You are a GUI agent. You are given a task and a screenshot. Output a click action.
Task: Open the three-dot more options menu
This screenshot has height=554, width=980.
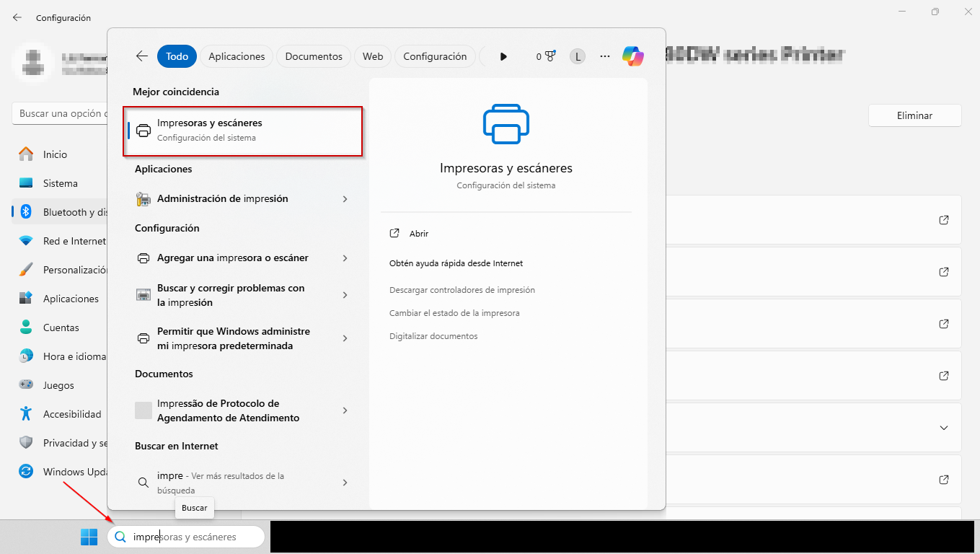pos(605,56)
